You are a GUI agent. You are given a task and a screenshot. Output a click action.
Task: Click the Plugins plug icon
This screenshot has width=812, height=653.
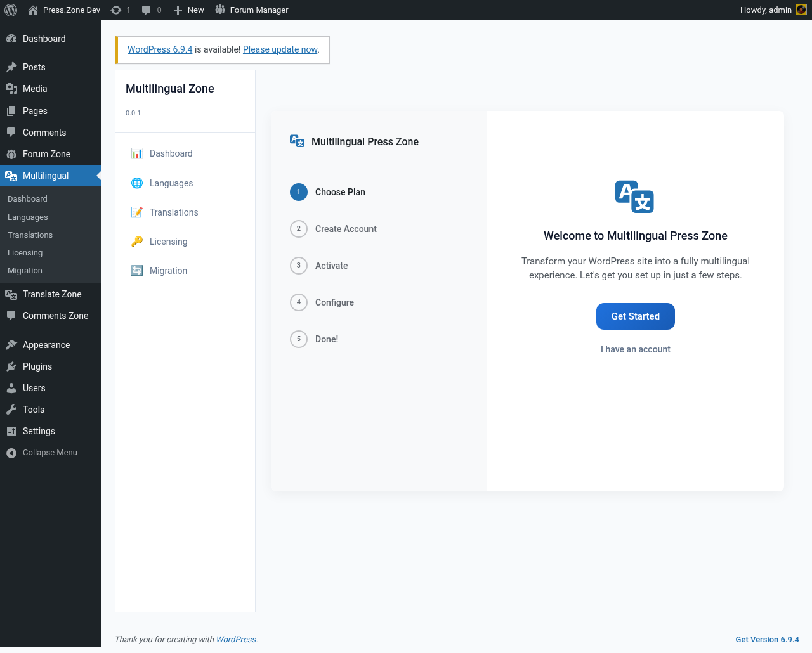[11, 366]
